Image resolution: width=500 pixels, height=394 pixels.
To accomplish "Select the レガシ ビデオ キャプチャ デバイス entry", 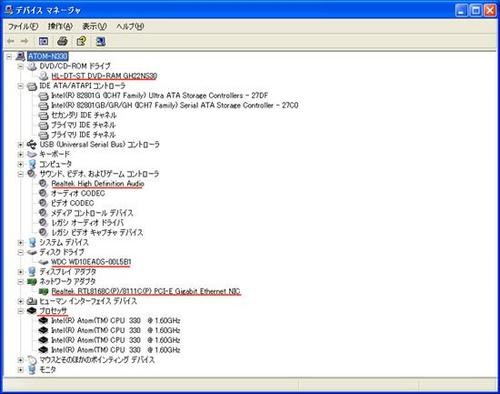I will 97,233.
